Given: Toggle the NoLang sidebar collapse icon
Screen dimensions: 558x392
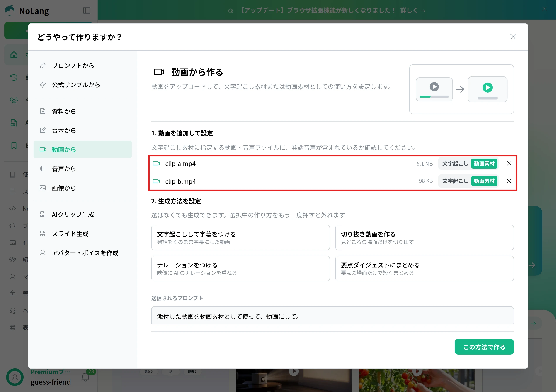Looking at the screenshot, I should point(87,10).
